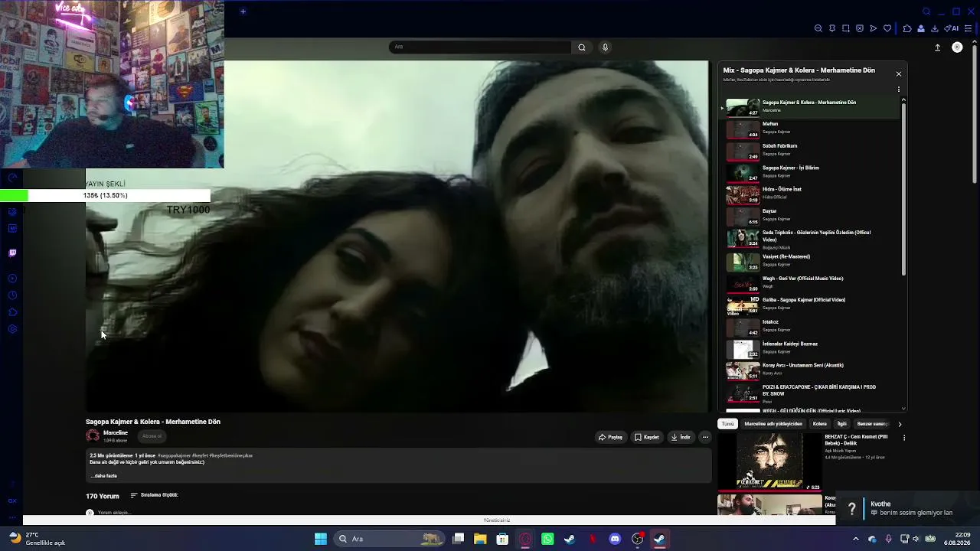Click the playlist scroll-down arrow

903,409
